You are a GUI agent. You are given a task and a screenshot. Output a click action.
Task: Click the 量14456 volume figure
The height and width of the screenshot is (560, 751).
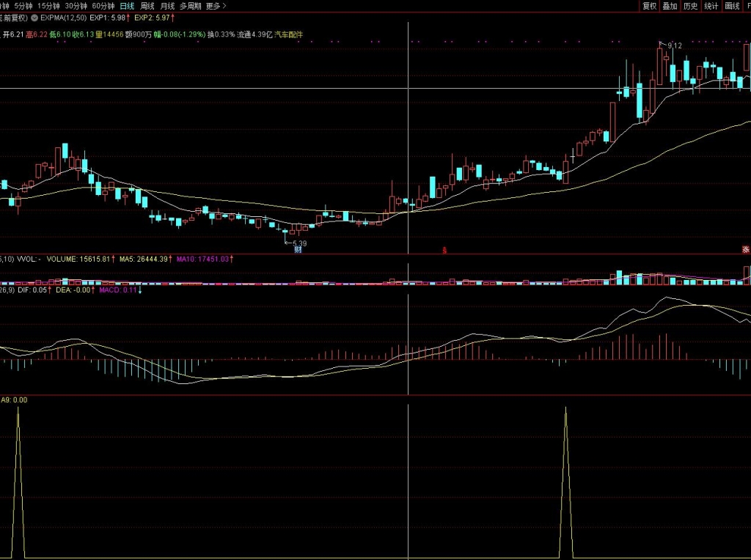(x=110, y=34)
